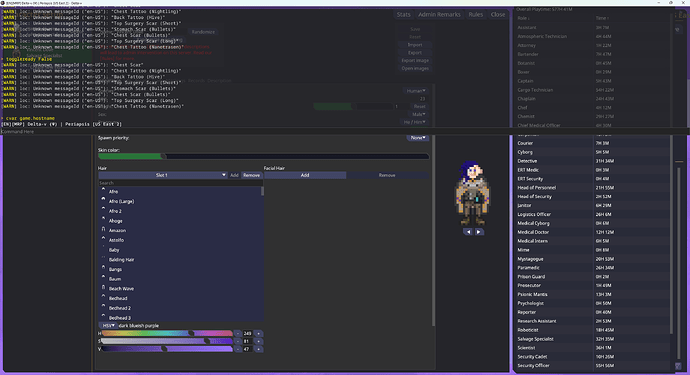Increase hue value with plus button

[259, 334]
